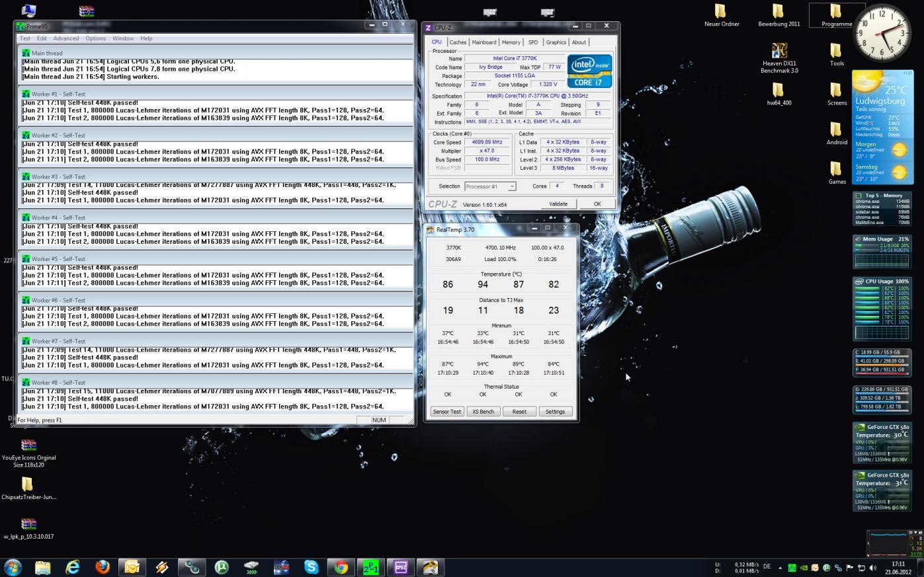Open Winamp taskbar icon
The height and width of the screenshot is (577, 924).
pyautogui.click(x=162, y=567)
